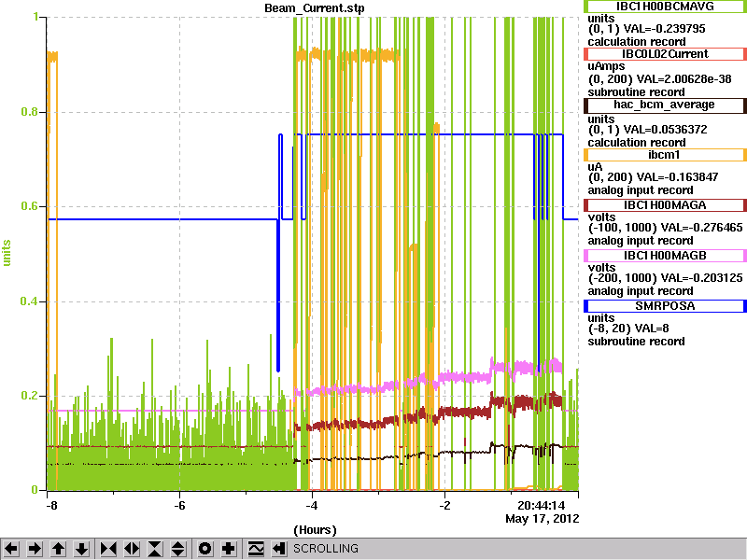The width and height of the screenshot is (747, 560).
Task: Select the hac_bcm_average curve legend label
Action: [x=665, y=105]
